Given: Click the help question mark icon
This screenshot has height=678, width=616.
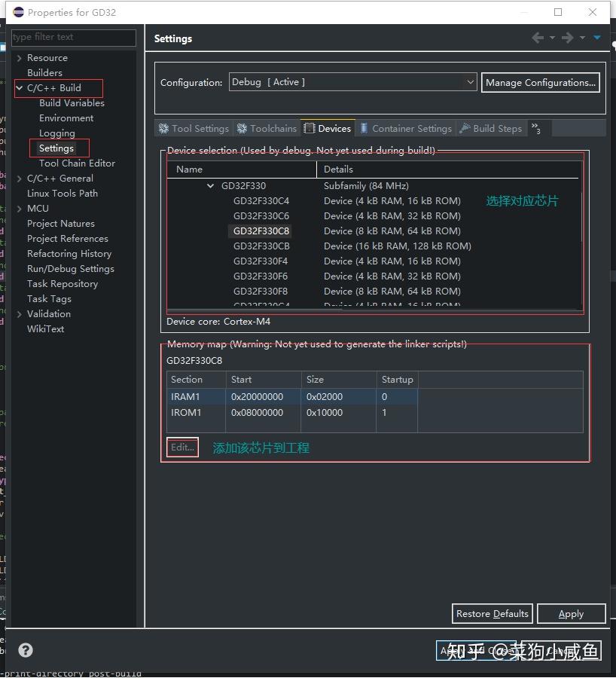Looking at the screenshot, I should click(25, 649).
